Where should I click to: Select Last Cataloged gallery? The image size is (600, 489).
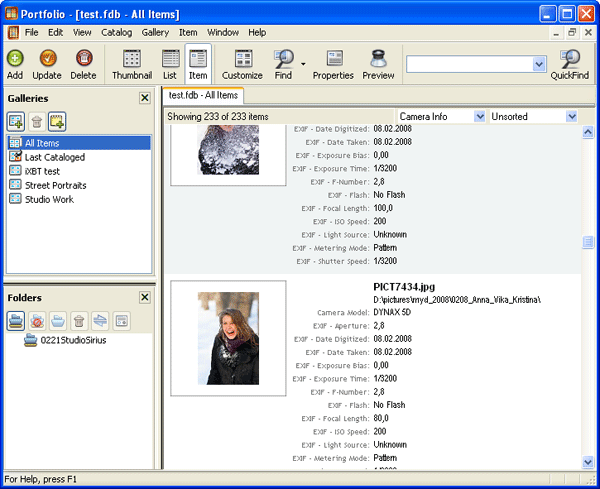(55, 157)
